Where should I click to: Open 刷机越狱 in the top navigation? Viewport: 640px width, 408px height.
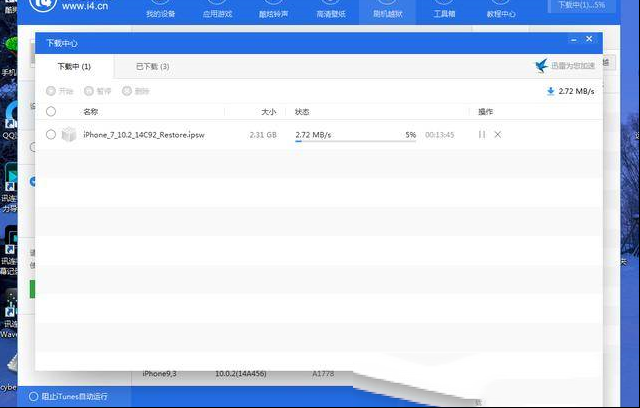tap(388, 14)
